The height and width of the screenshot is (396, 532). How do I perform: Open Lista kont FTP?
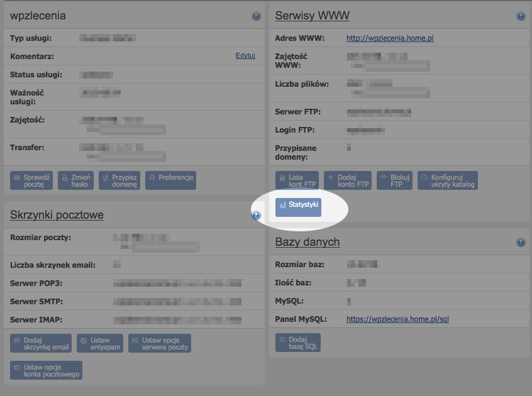pyautogui.click(x=297, y=181)
